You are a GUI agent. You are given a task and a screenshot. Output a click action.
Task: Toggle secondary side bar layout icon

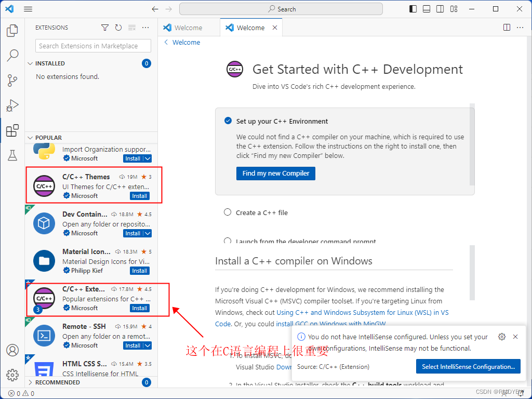point(440,9)
